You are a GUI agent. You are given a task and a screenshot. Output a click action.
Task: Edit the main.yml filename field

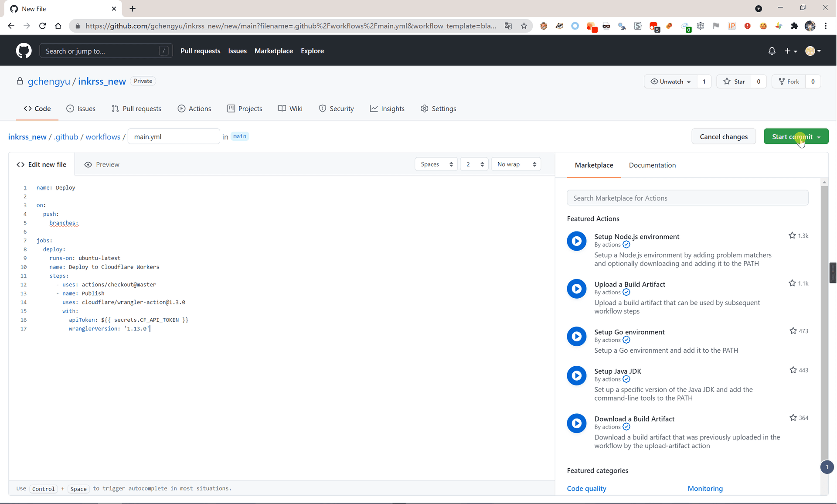pyautogui.click(x=174, y=136)
